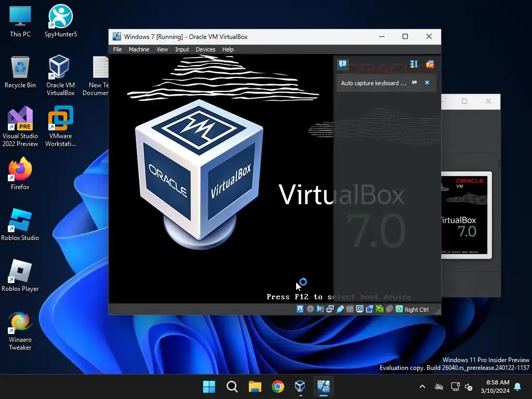Maximize the Windows 7 VM window

[x=405, y=37]
